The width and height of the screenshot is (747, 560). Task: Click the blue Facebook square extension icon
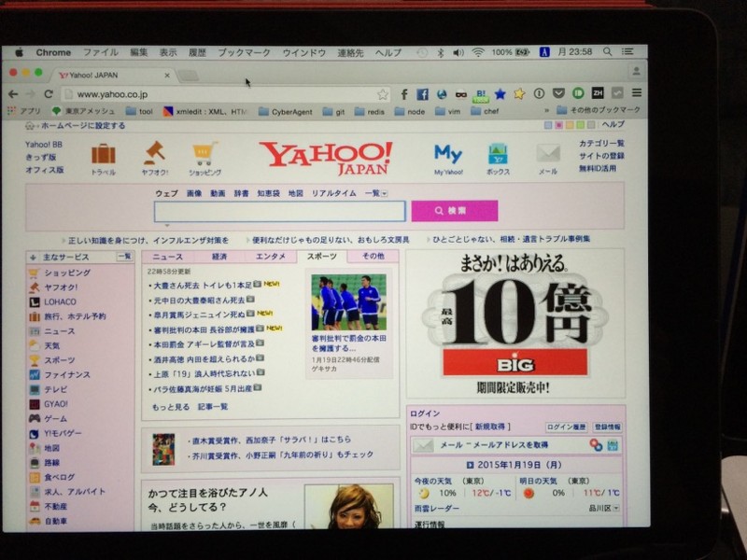422,94
